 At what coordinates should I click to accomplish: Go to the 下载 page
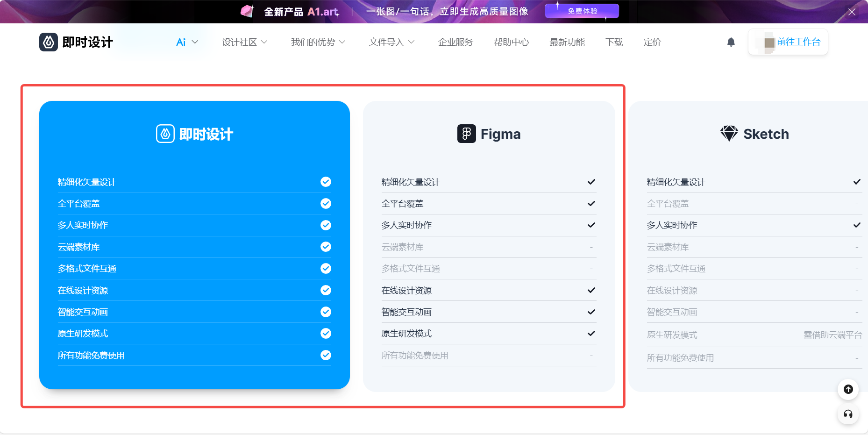coord(614,42)
